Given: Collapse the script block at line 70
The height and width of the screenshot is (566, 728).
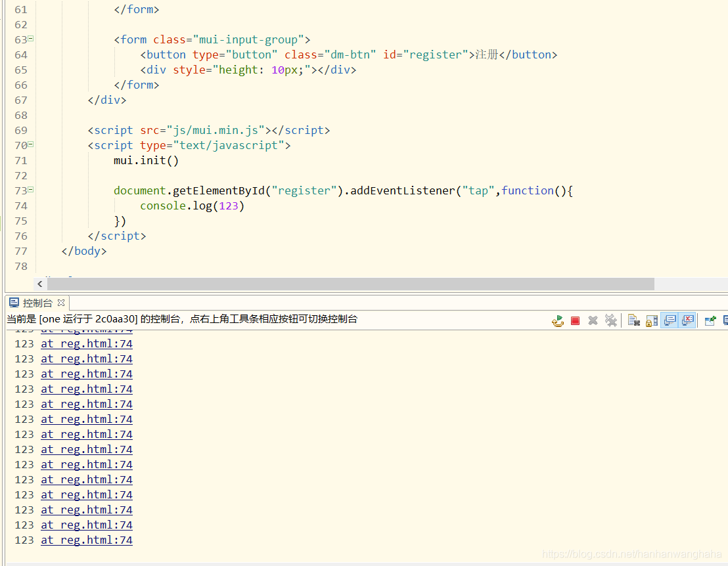Looking at the screenshot, I should pyautogui.click(x=31, y=144).
